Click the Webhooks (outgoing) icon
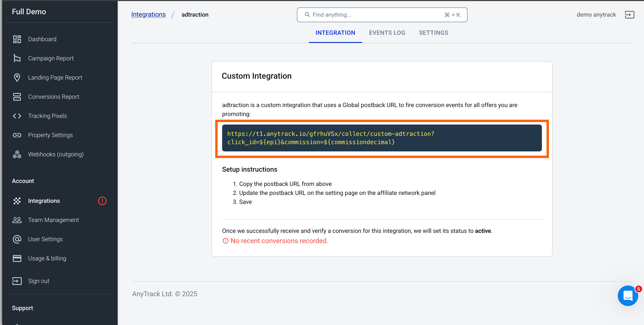 click(17, 154)
